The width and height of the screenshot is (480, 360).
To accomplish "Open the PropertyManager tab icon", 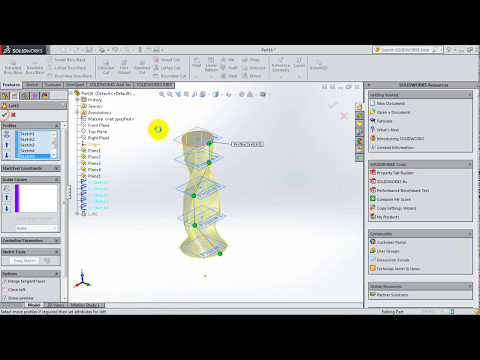I will click(x=15, y=96).
